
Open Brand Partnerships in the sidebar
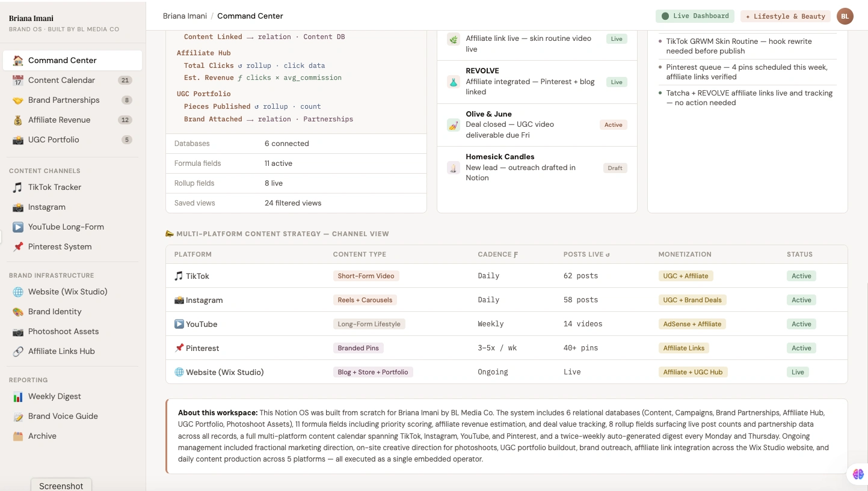tap(64, 100)
